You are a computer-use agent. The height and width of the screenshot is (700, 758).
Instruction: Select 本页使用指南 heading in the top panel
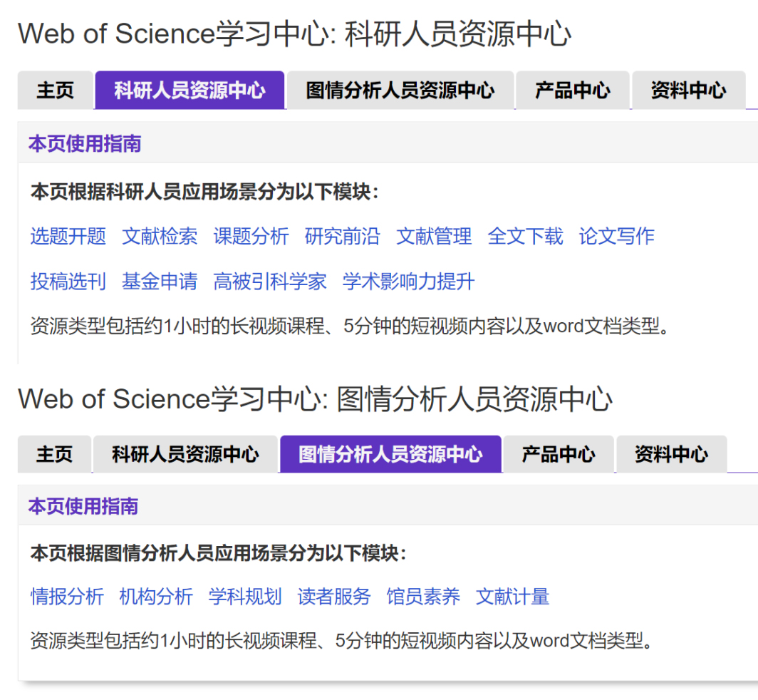pyautogui.click(x=85, y=144)
